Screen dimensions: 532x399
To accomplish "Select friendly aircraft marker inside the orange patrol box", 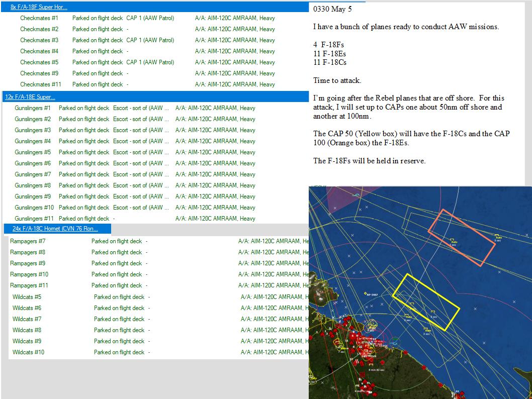I will coord(452,240).
